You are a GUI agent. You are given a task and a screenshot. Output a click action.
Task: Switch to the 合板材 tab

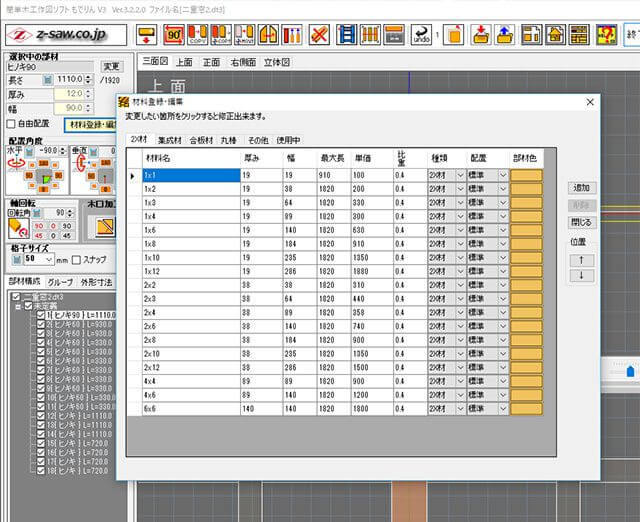(201, 140)
